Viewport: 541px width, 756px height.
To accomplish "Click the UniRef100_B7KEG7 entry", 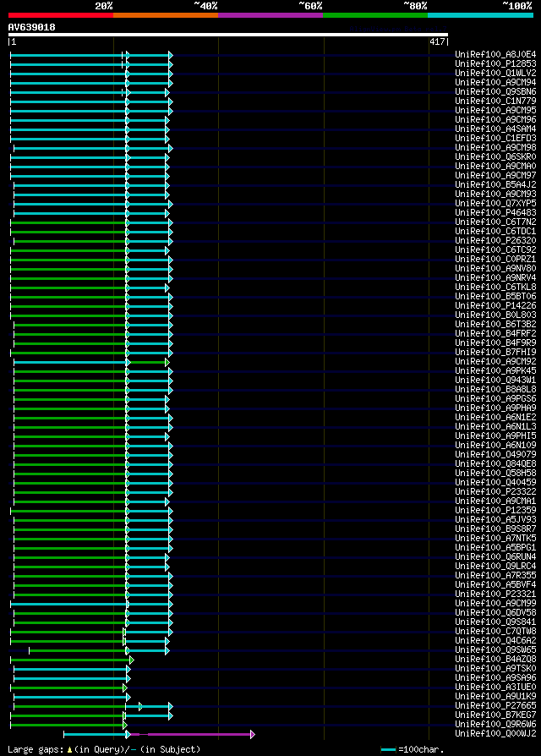I will [x=495, y=715].
